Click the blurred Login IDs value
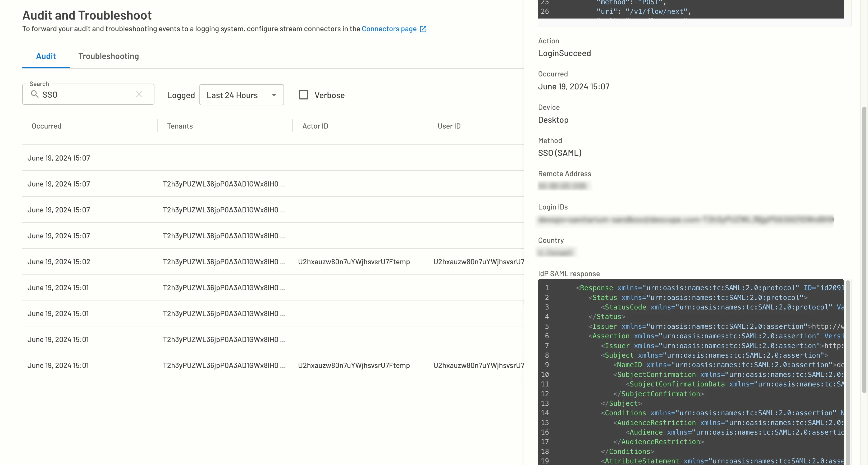868x465 pixels. [686, 220]
